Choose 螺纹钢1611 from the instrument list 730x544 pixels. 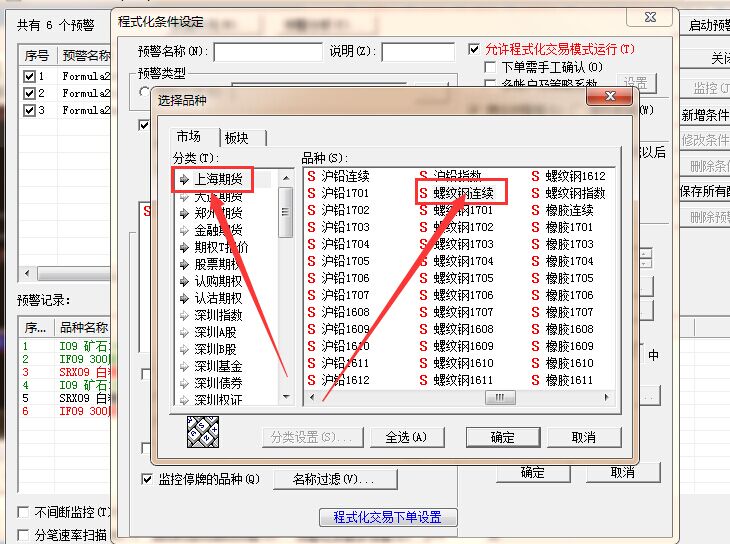click(x=463, y=381)
